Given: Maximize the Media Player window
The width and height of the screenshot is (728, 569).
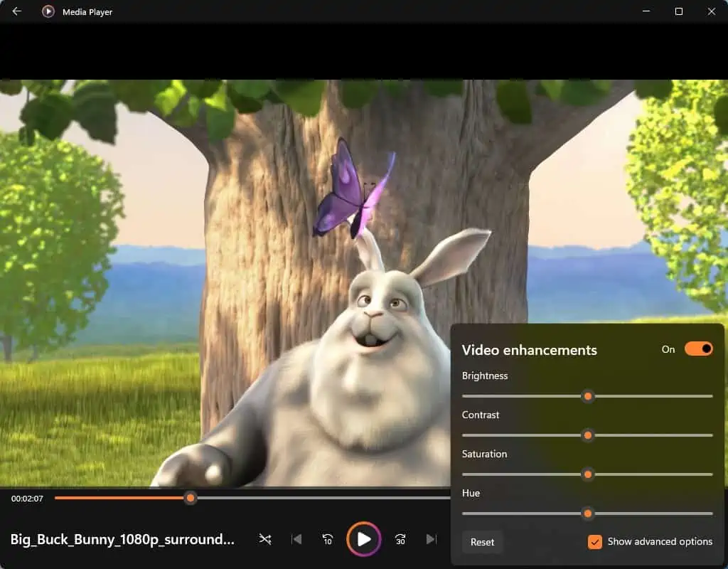Looking at the screenshot, I should 679,11.
